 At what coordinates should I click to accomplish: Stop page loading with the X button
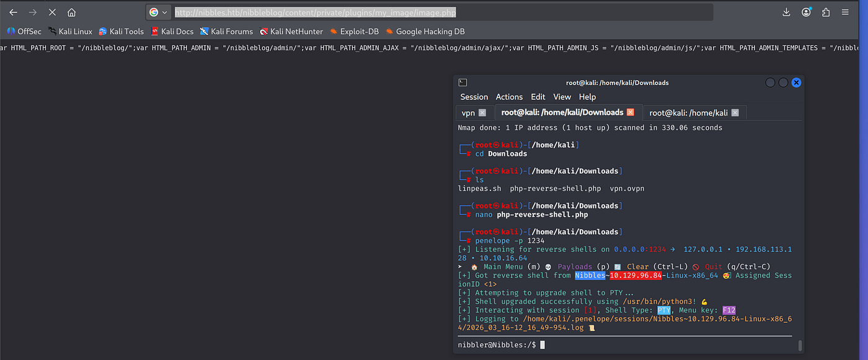[52, 12]
